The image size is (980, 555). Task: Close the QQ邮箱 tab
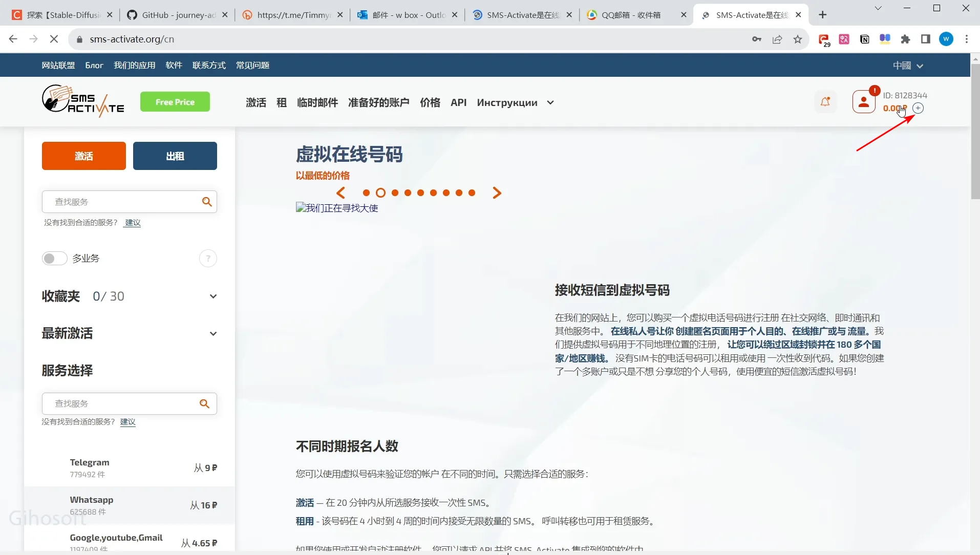click(x=684, y=15)
